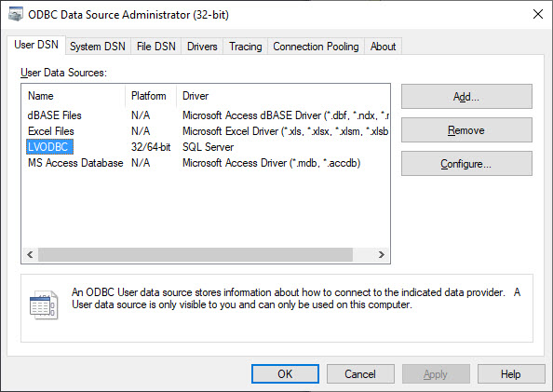Image resolution: width=553 pixels, height=392 pixels.
Task: Click the Remove button
Action: point(466,129)
